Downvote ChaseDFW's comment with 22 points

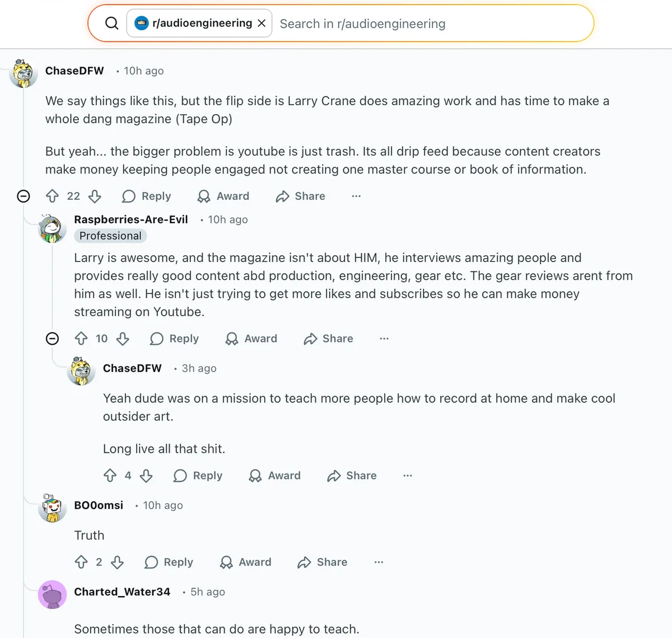click(x=95, y=196)
